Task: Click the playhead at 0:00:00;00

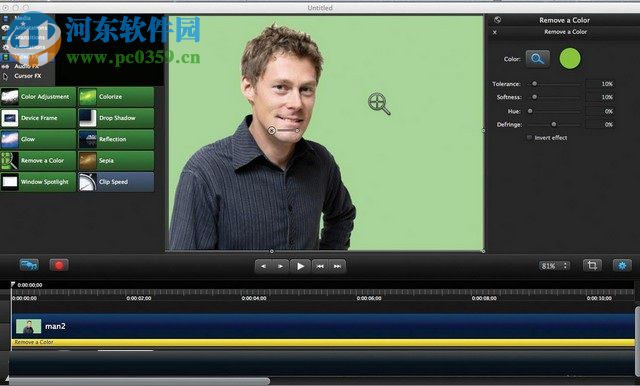Action: tap(13, 284)
